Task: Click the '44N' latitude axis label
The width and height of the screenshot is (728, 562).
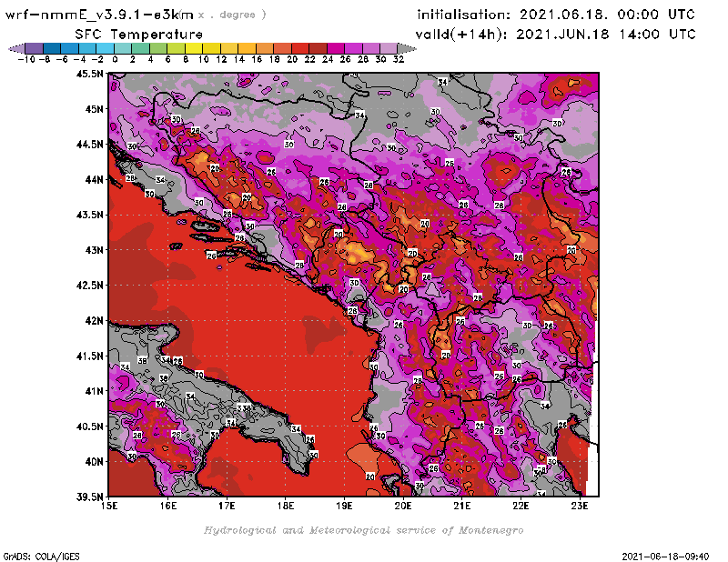Action: click(x=94, y=179)
